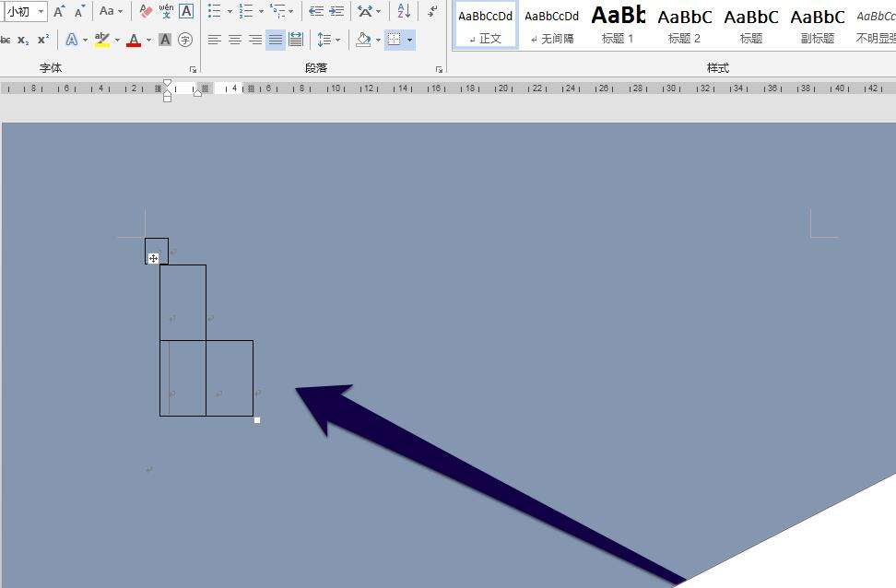Toggle superscript formatting

[42, 40]
